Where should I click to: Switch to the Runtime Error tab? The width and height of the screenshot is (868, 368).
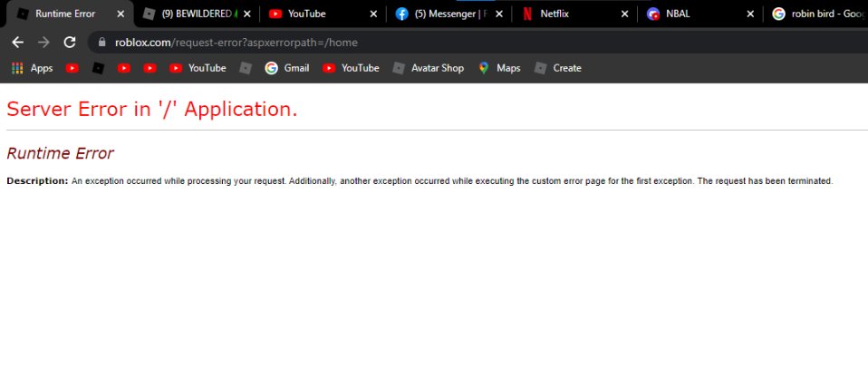65,14
